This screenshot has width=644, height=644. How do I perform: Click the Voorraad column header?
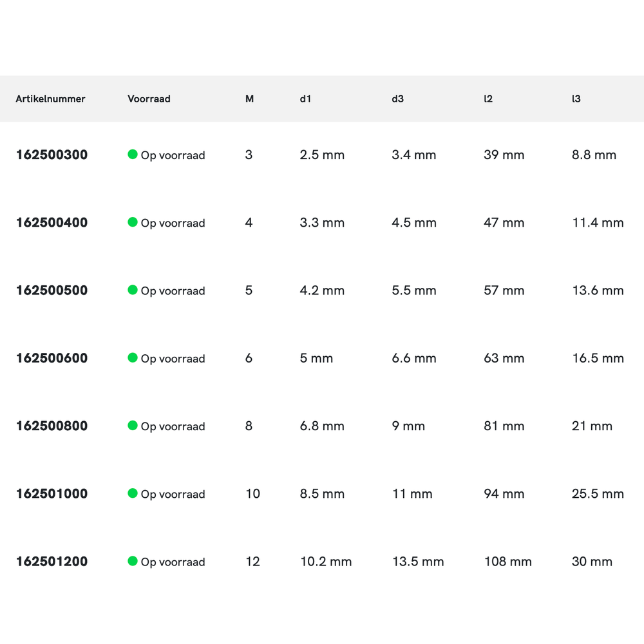[x=149, y=99]
